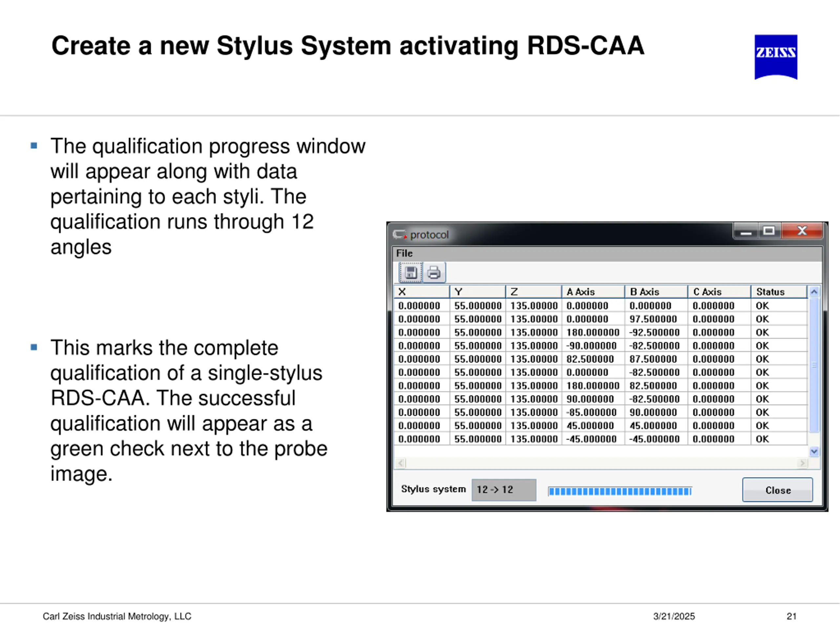
Task: Click the blue qualification progress bar
Action: click(x=619, y=492)
